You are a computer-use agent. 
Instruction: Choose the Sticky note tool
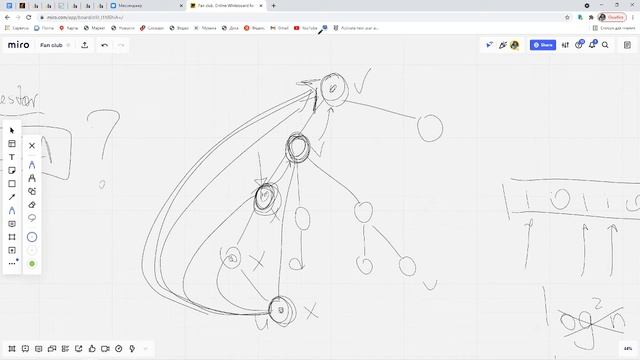point(12,170)
